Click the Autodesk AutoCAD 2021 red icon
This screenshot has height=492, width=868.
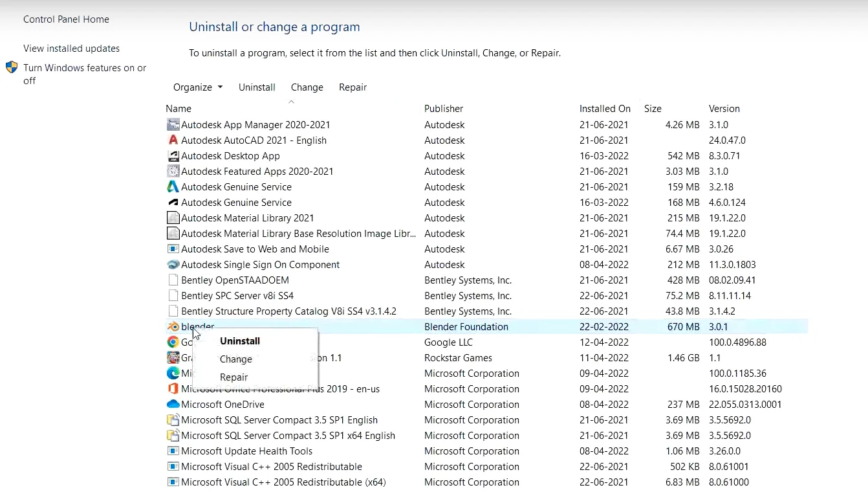pos(173,140)
